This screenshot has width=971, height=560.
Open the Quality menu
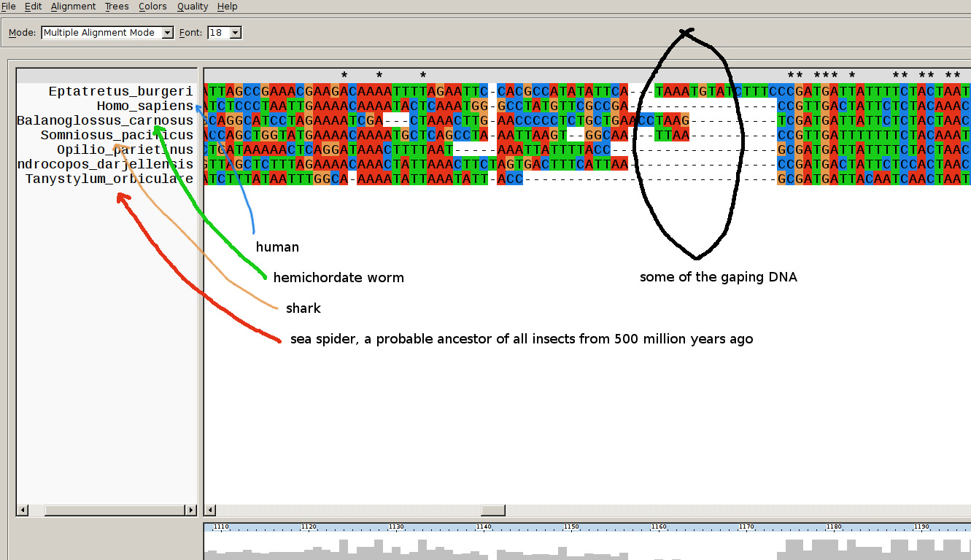click(193, 7)
